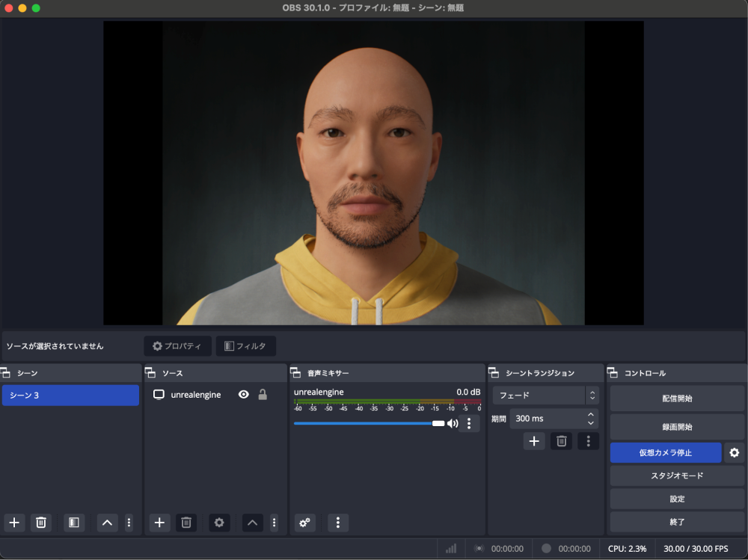
Task: Open virtual camera settings gear icon
Action: [734, 452]
